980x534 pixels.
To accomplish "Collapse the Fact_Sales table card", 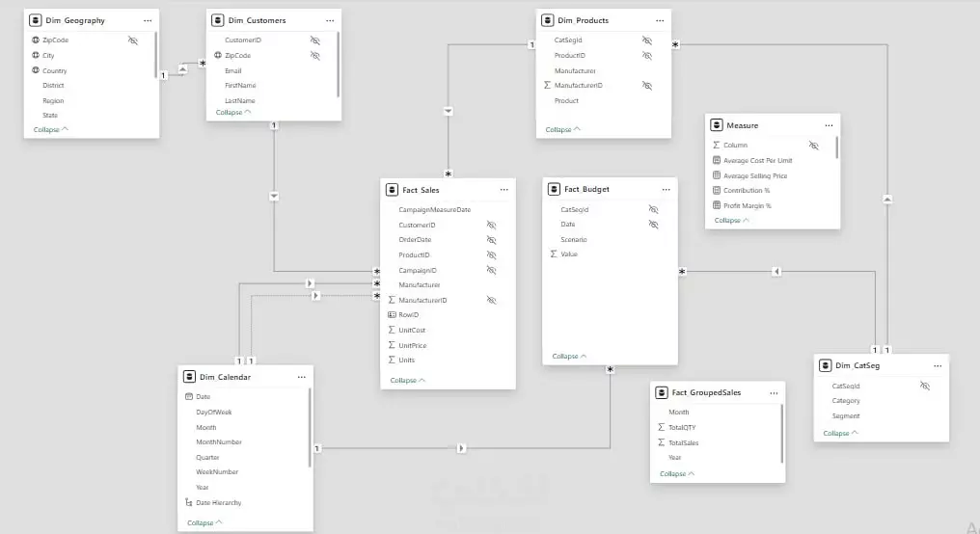I will point(407,380).
